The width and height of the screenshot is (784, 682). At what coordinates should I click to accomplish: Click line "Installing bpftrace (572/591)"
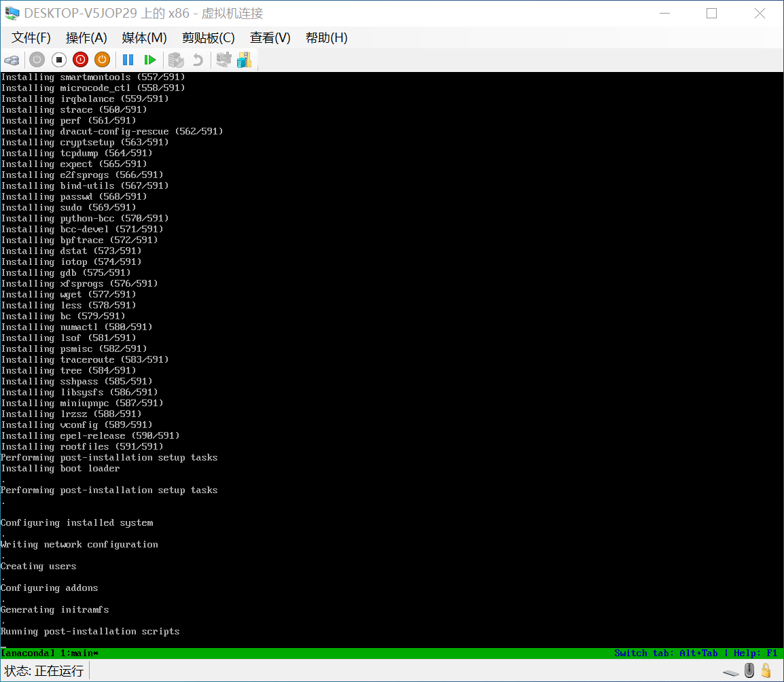(x=79, y=240)
